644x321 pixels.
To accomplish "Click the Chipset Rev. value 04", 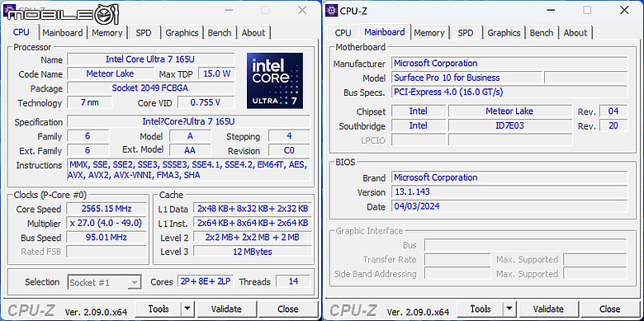I will coord(613,111).
